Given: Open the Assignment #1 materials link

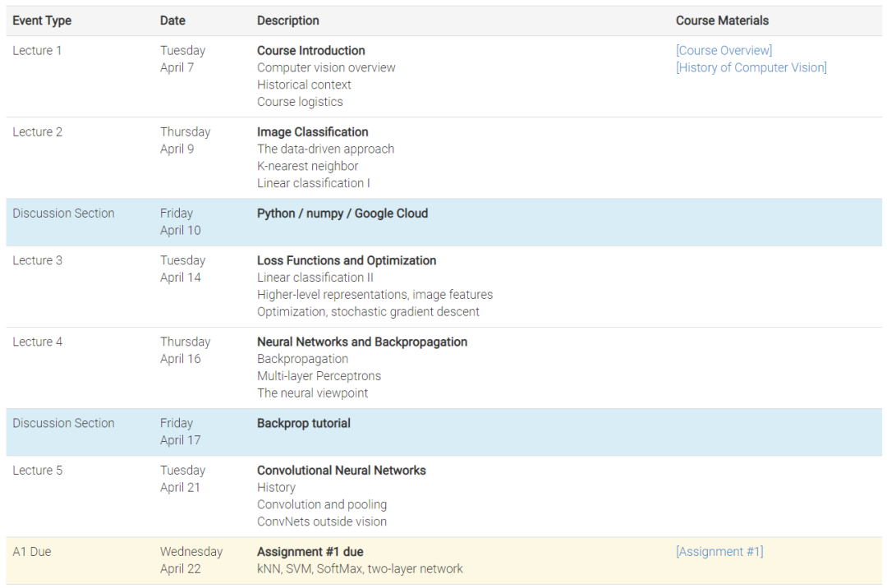Looking at the screenshot, I should click(719, 552).
